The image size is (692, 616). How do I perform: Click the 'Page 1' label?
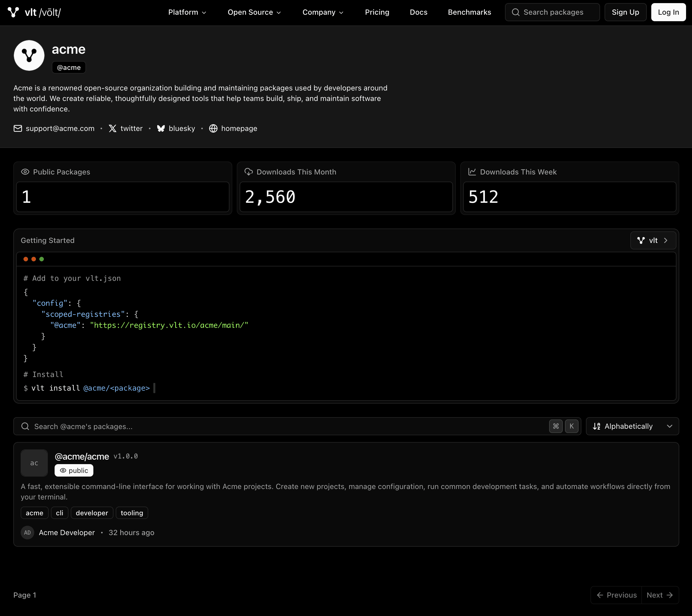click(x=25, y=595)
